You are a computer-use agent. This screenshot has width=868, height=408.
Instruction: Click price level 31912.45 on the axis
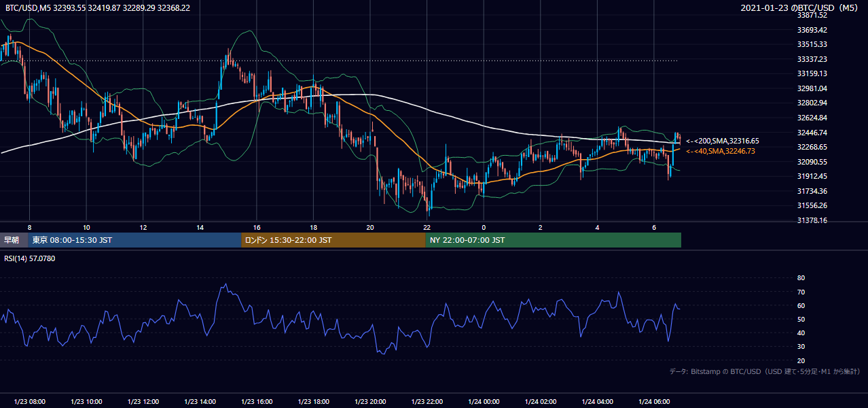pyautogui.click(x=812, y=176)
